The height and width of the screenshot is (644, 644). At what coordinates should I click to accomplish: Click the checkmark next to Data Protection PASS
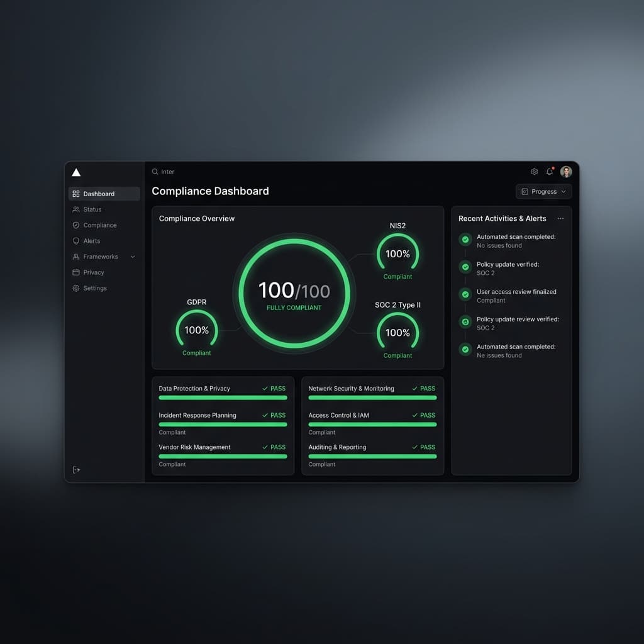[x=265, y=389]
